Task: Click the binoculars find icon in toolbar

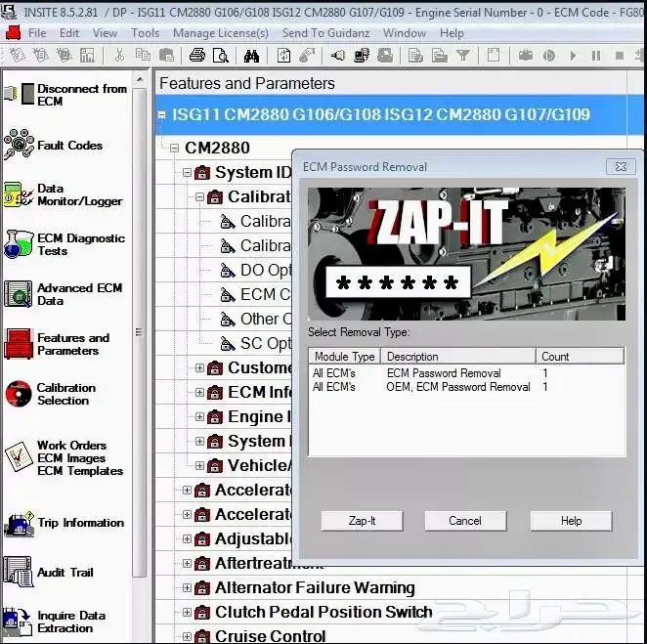Action: point(251,56)
